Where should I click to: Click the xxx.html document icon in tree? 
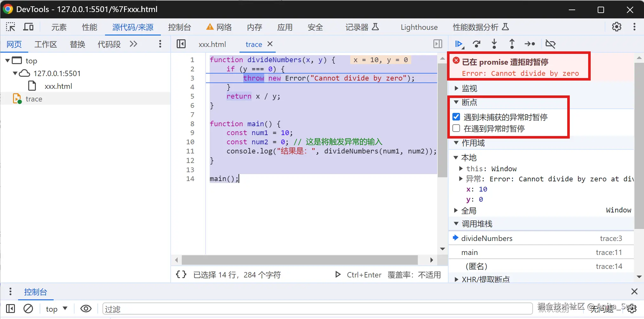(32, 86)
